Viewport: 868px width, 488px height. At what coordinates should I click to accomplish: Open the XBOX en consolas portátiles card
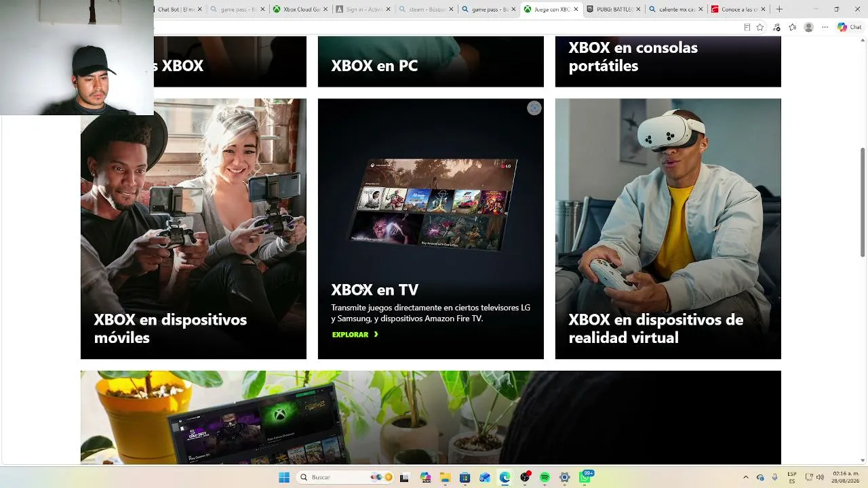coord(668,62)
